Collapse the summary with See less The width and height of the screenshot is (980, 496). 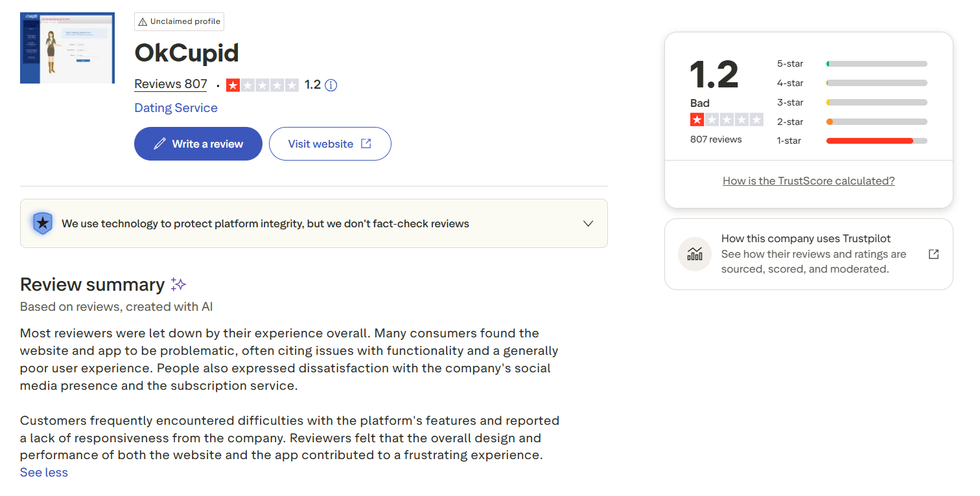[x=44, y=472]
